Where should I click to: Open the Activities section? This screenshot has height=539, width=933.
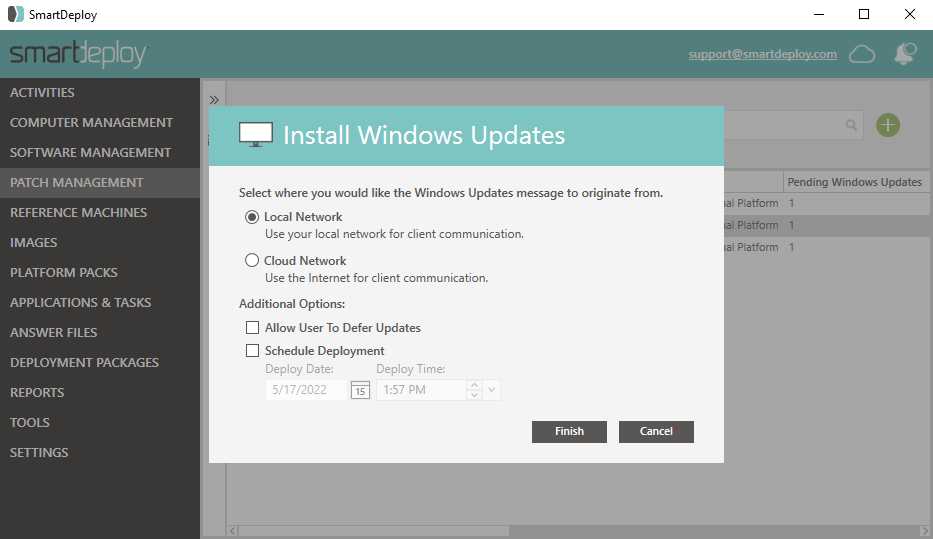[42, 92]
